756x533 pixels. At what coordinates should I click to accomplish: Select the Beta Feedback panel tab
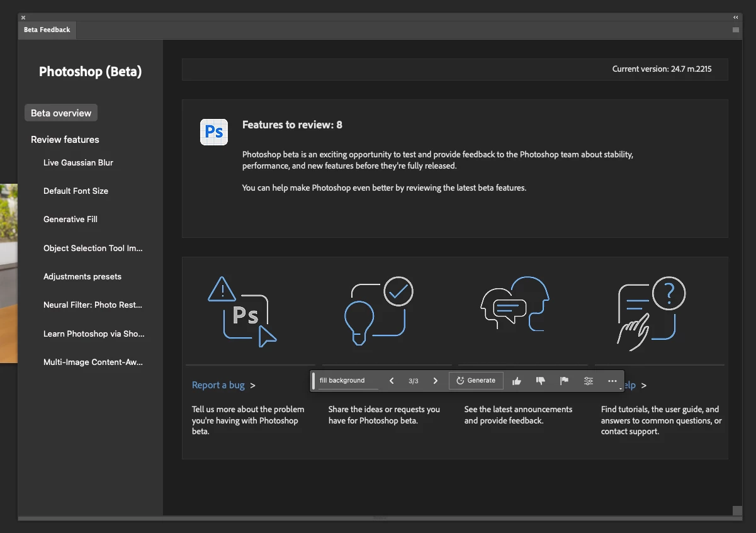(47, 30)
